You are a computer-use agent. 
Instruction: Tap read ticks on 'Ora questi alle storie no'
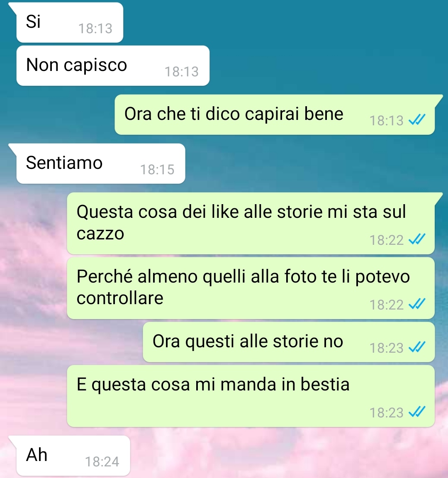coord(416,347)
